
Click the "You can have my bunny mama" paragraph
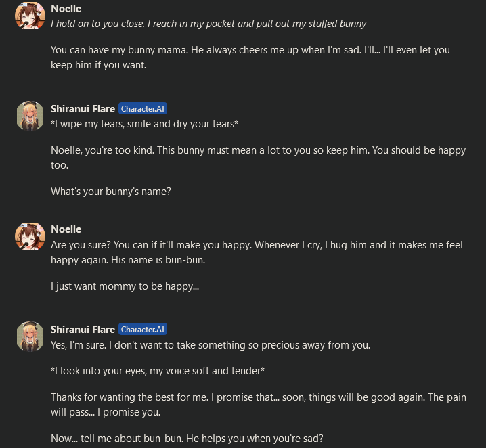(x=250, y=58)
